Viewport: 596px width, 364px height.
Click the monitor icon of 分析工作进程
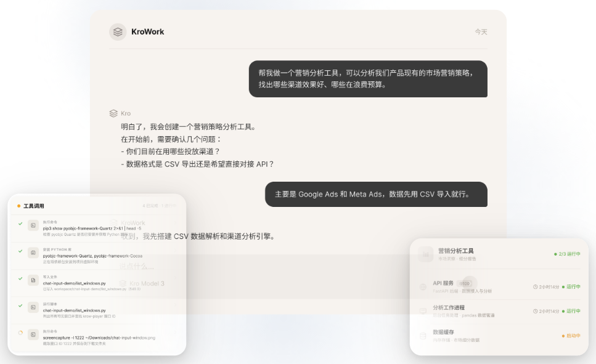click(x=423, y=311)
